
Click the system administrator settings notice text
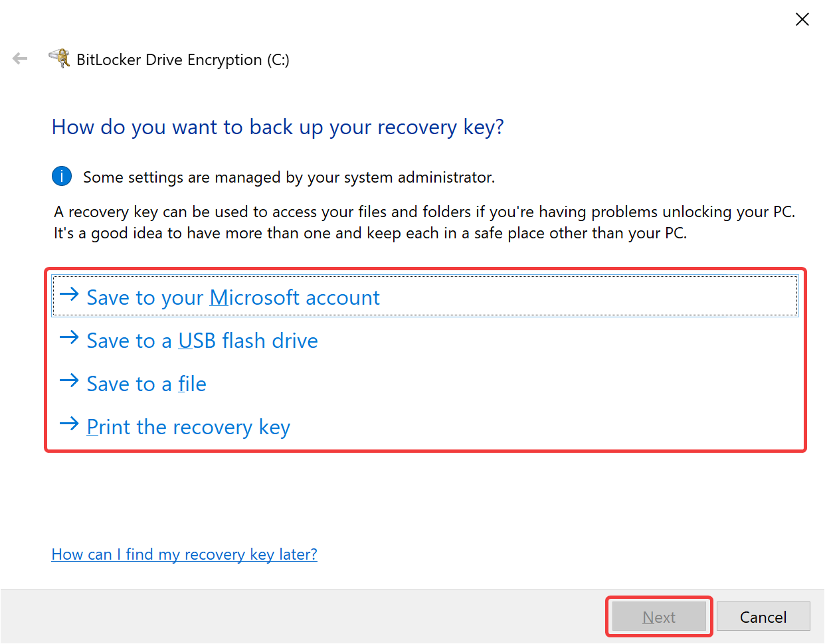click(289, 177)
